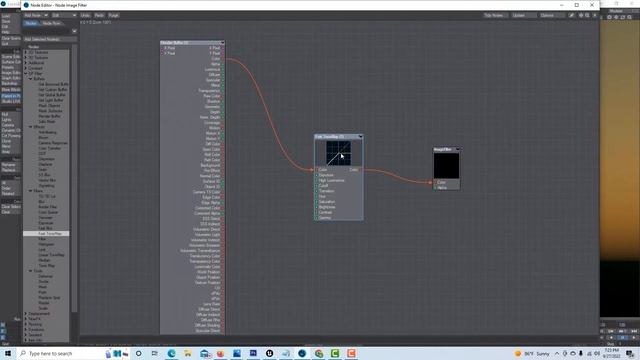Open Graph Editor from Layout panel

tap(11, 78)
